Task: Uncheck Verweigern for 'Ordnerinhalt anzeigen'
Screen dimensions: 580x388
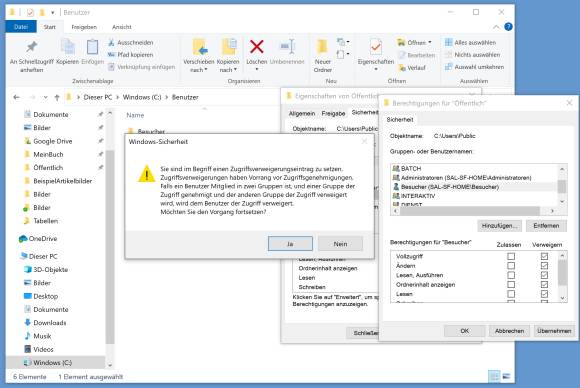Action: coord(544,284)
